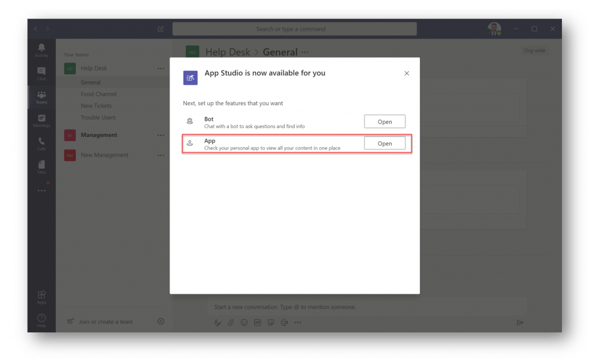
Task: Open the Help icon at rail bottom
Action: click(41, 320)
